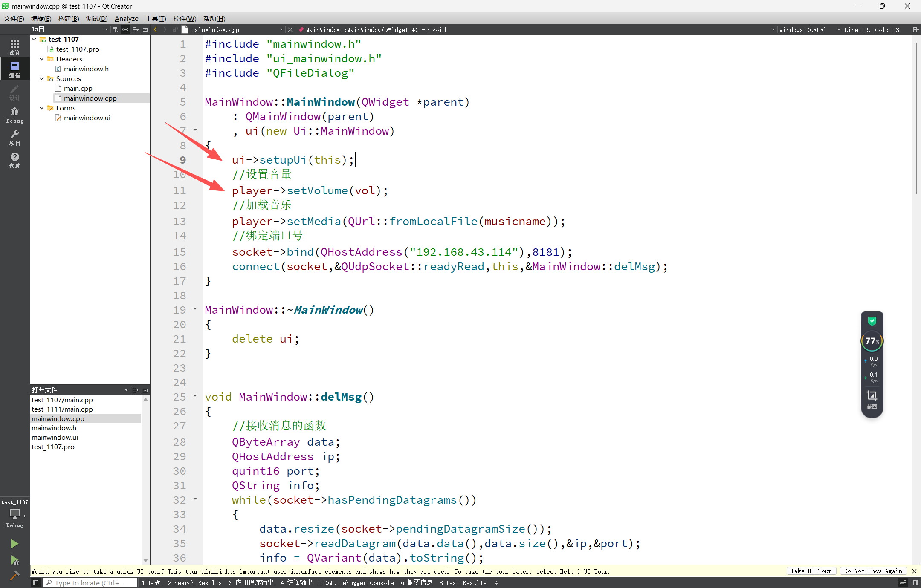Open the Search Results output pane tab
Image resolution: width=921 pixels, height=588 pixels.
pos(194,582)
